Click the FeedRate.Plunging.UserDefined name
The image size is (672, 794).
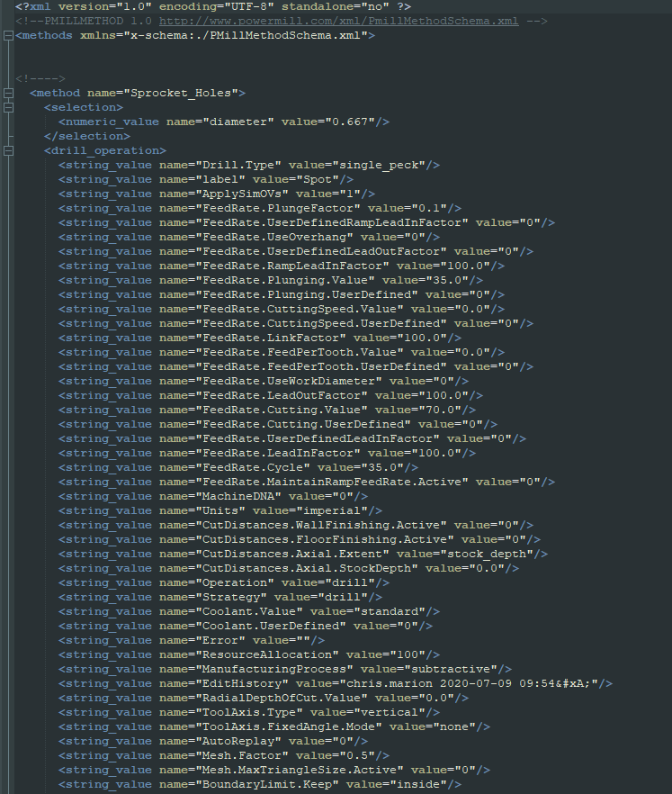(307, 294)
